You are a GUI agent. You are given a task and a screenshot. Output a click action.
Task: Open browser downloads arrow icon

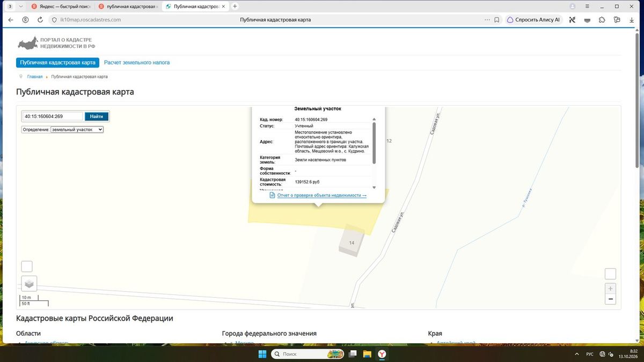tap(632, 20)
